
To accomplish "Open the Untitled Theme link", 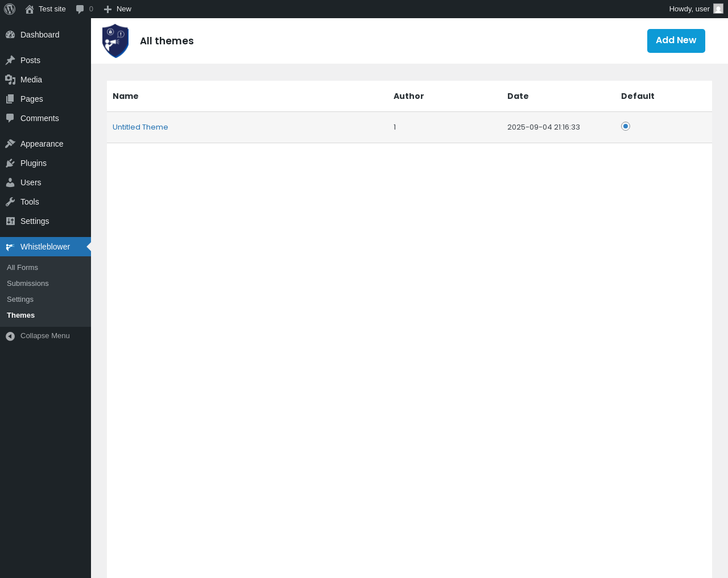I will (x=140, y=127).
